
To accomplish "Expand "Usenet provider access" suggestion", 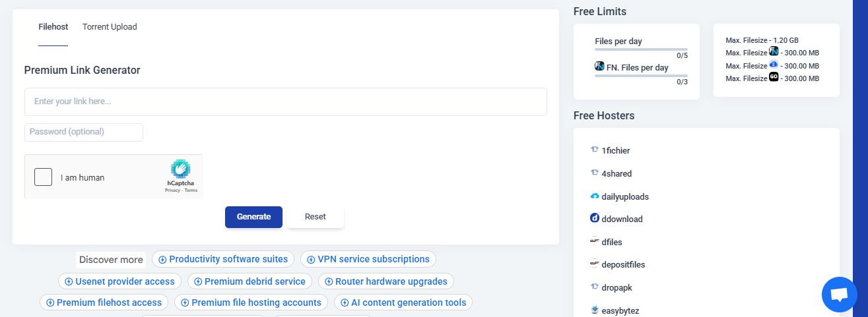I will pyautogui.click(x=119, y=281).
